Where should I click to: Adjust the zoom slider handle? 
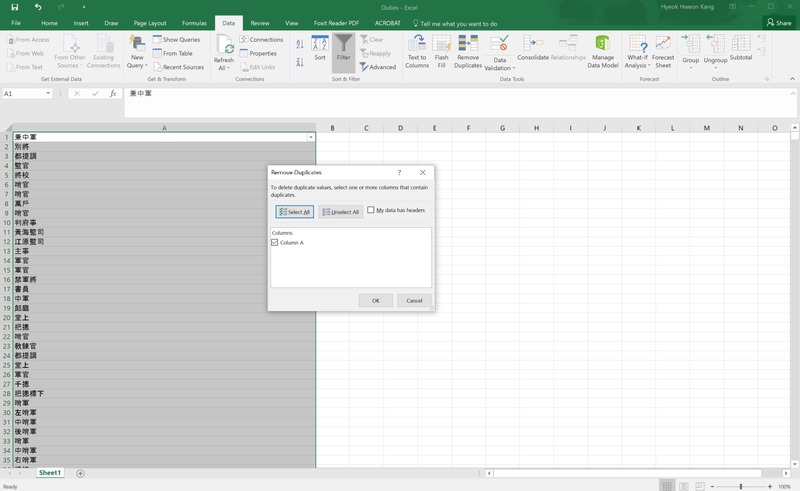(x=741, y=486)
